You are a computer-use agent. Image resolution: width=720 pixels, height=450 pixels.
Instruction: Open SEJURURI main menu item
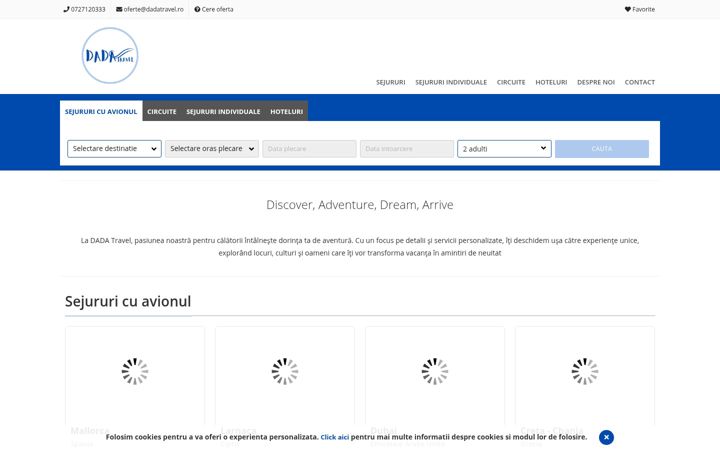pos(391,82)
